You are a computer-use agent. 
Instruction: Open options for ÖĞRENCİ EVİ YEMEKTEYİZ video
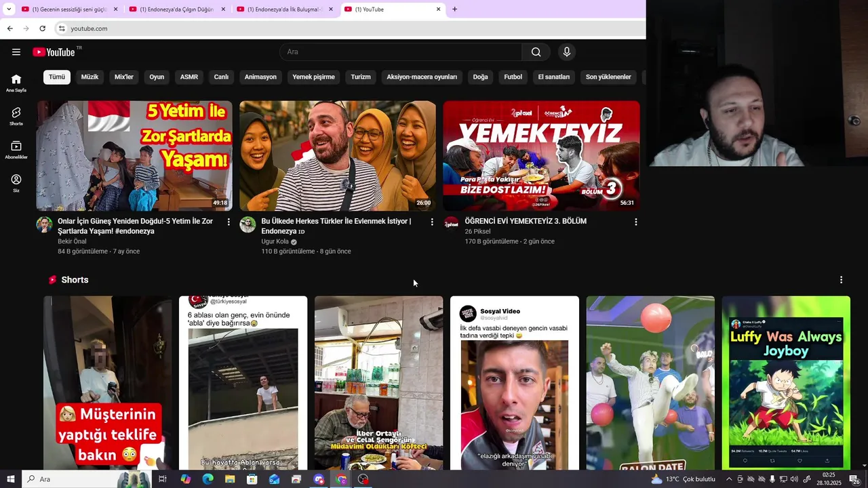pyautogui.click(x=635, y=222)
